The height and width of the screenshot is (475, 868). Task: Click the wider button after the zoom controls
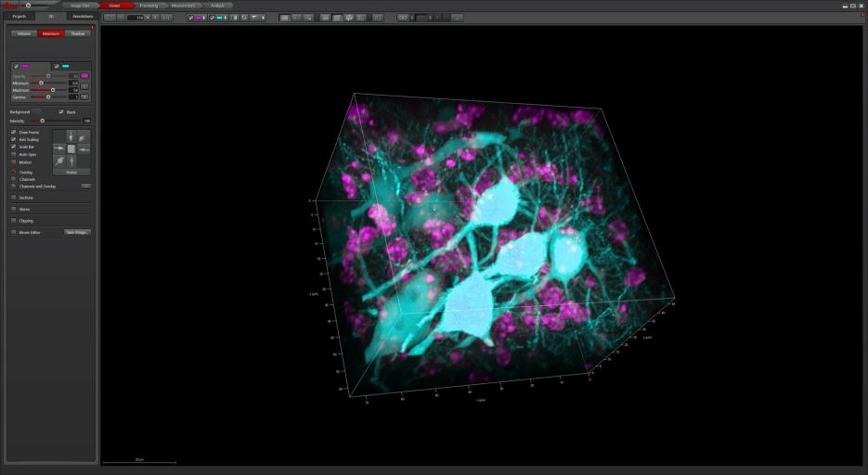coord(166,18)
